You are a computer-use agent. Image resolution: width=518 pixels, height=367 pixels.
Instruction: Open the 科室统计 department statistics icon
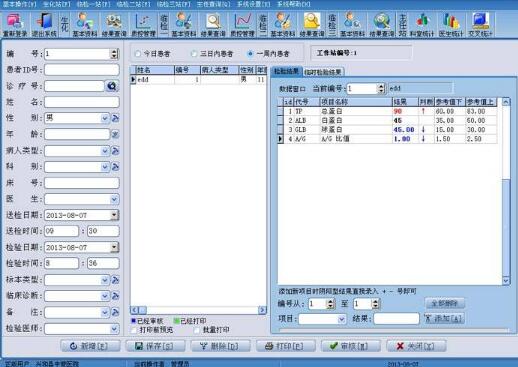click(x=422, y=24)
